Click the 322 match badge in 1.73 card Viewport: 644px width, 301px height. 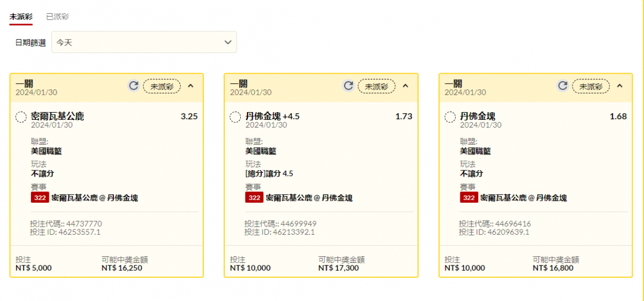coord(254,197)
